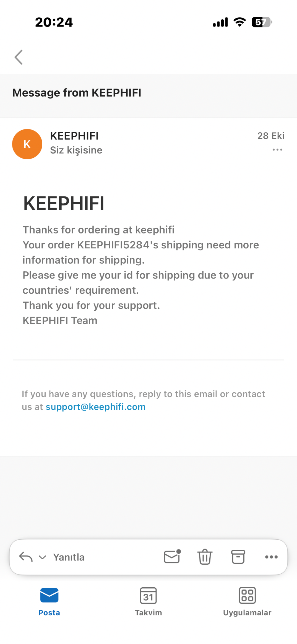Mark email as unread envelope icon
Viewport: 297px width, 644px height.
coord(172,556)
